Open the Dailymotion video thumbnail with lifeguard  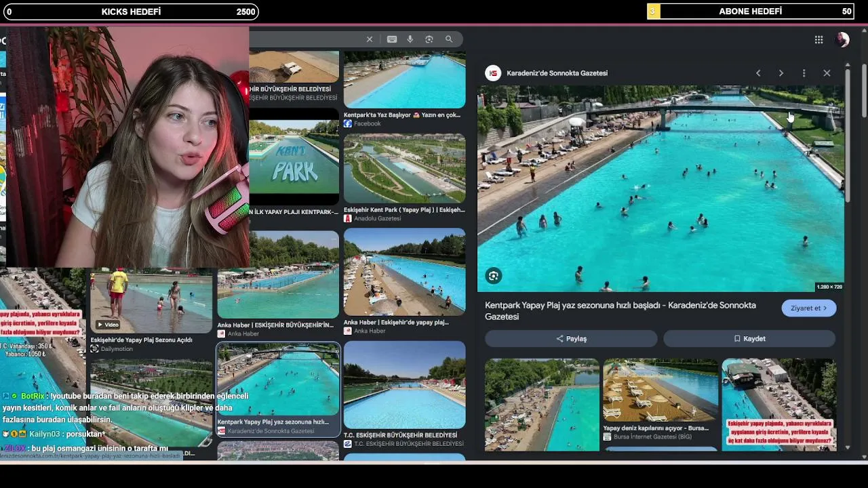[151, 300]
